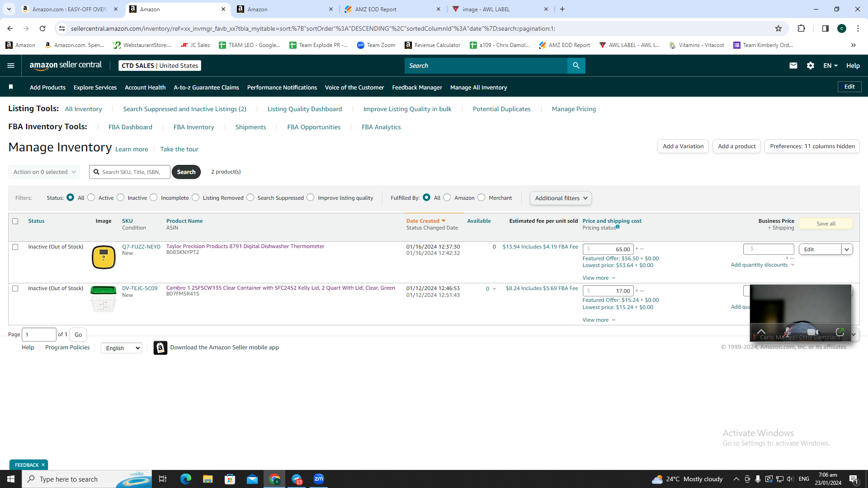Image resolution: width=868 pixels, height=488 pixels.
Task: Open the Zoom app in the taskbar
Action: (x=319, y=479)
